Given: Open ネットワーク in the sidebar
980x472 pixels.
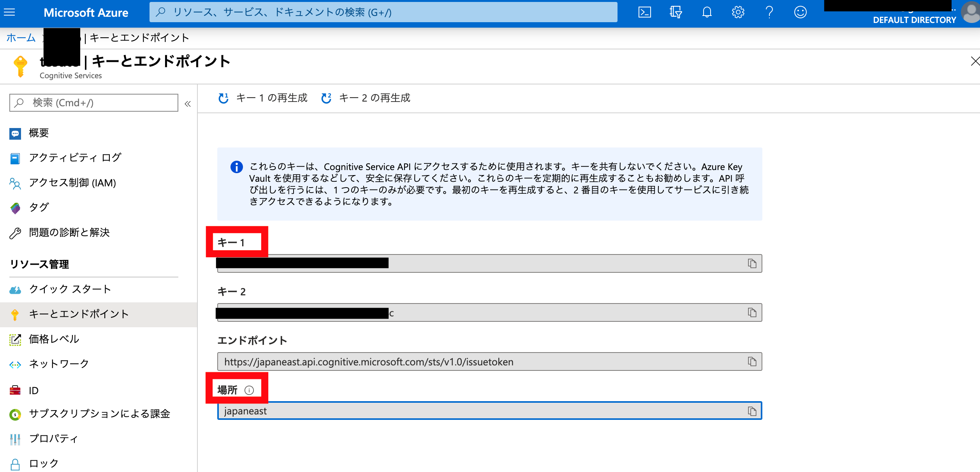Looking at the screenshot, I should (x=99, y=364).
